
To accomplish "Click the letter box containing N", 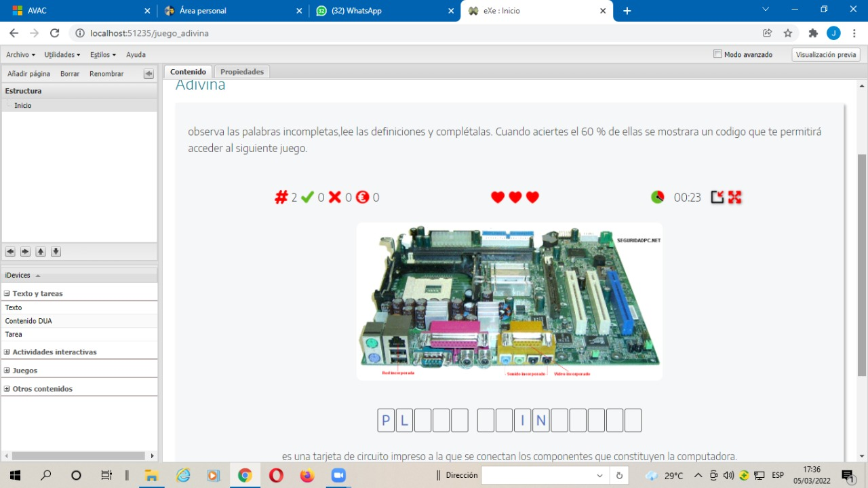I will point(541,421).
